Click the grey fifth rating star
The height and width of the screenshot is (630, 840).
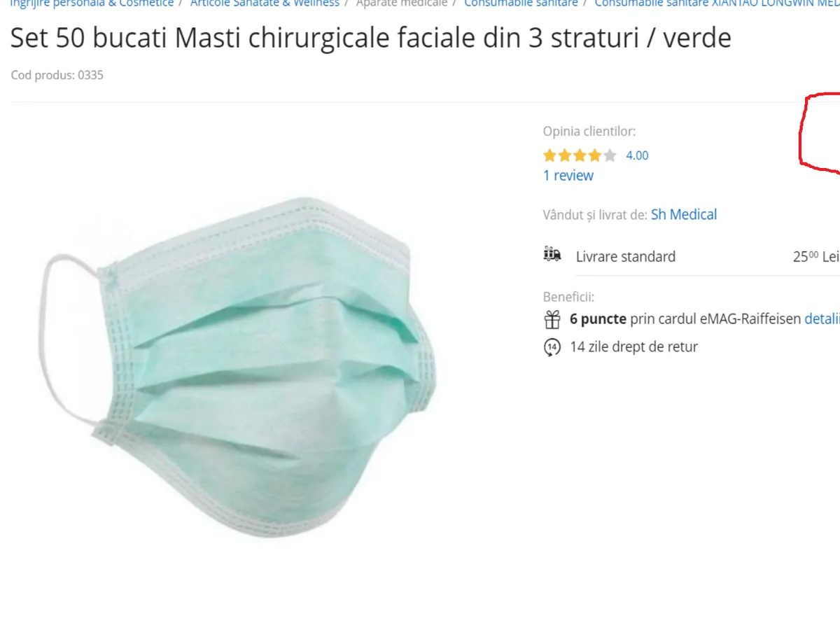click(x=610, y=155)
